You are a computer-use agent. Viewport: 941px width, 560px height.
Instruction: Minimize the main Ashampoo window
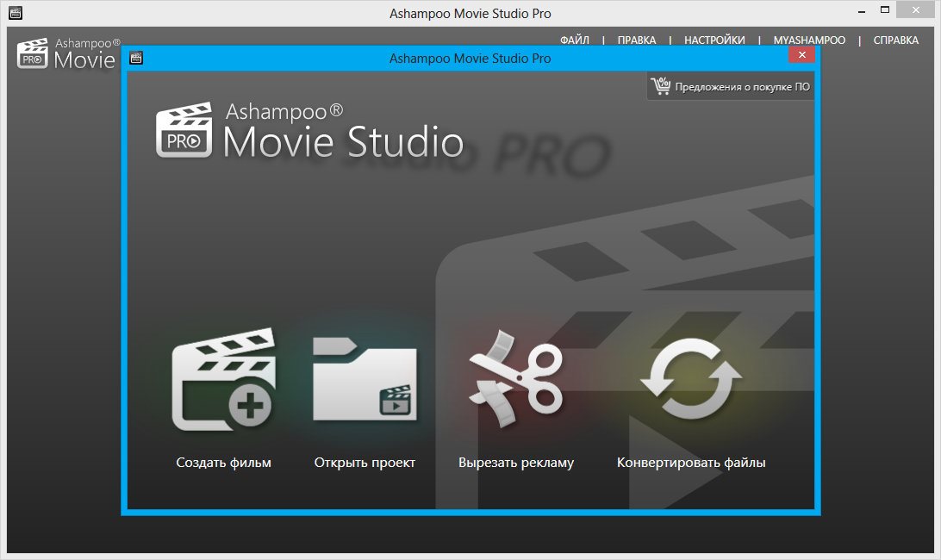tap(862, 11)
